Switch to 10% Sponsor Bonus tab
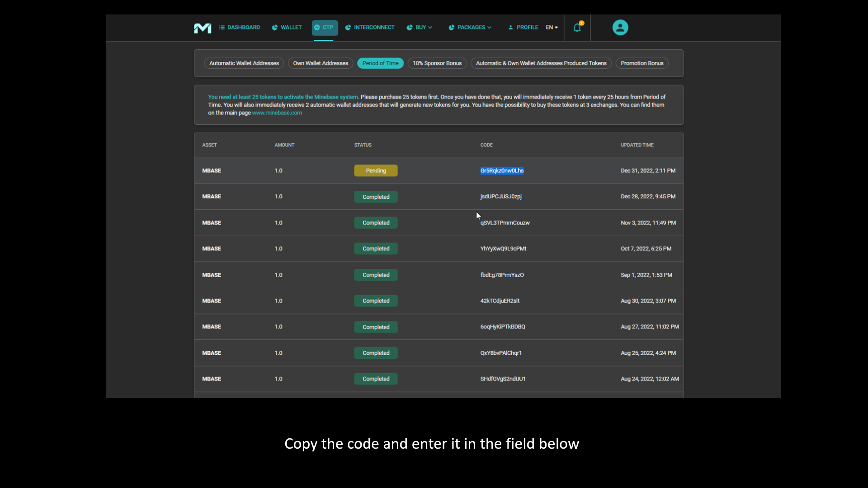This screenshot has height=488, width=868. [x=437, y=63]
